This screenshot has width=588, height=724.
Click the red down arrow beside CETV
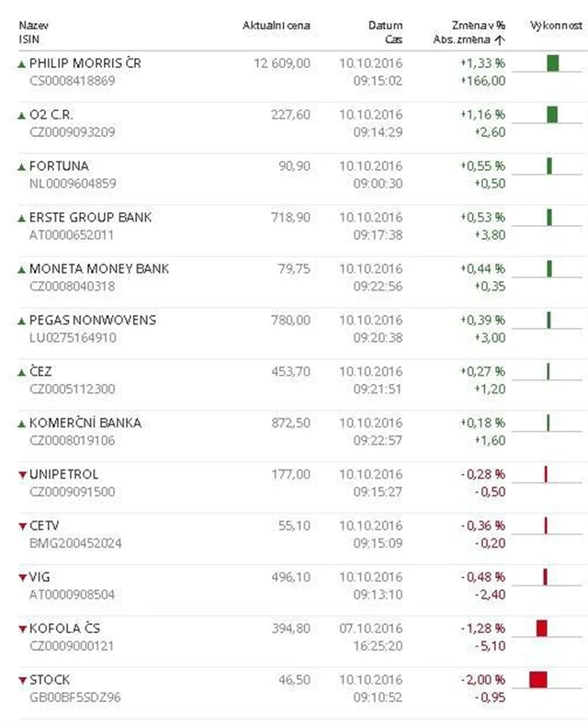point(22,526)
